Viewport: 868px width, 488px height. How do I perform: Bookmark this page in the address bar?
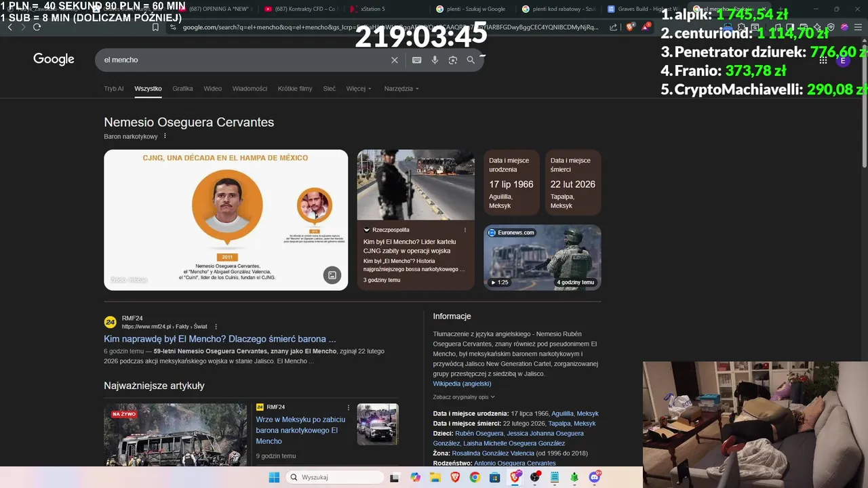(x=155, y=27)
